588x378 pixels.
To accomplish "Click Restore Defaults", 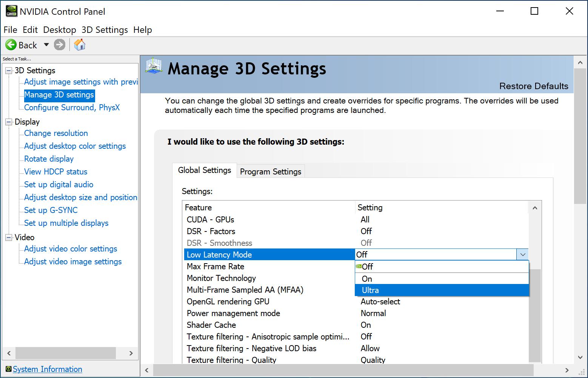I will click(x=534, y=86).
